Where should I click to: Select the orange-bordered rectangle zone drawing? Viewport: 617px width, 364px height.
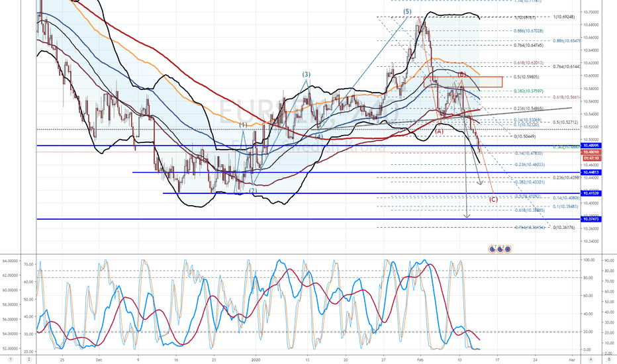click(463, 82)
